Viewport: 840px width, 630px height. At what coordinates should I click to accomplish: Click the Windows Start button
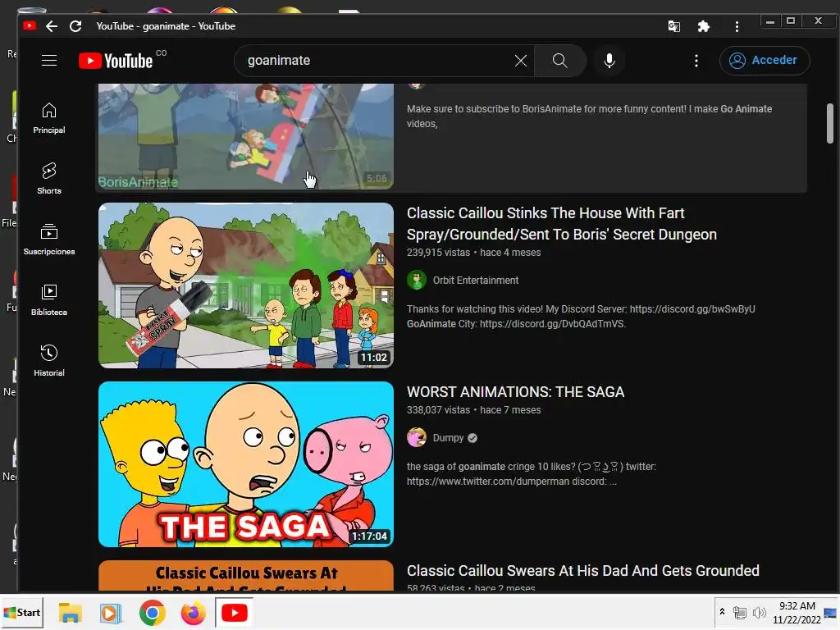click(22, 612)
